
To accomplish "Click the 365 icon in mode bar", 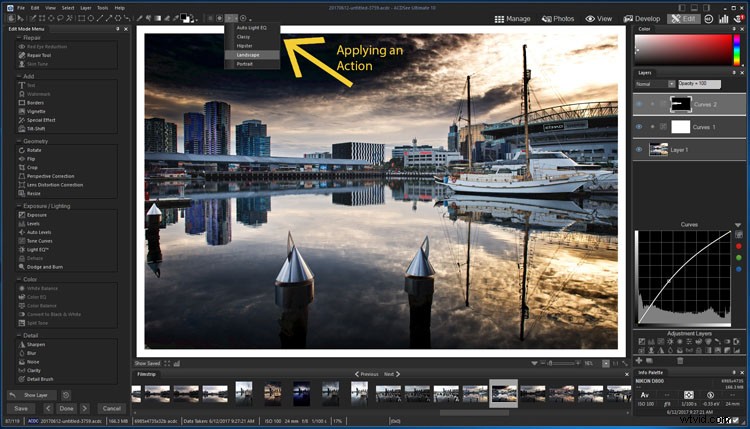I will [x=708, y=19].
